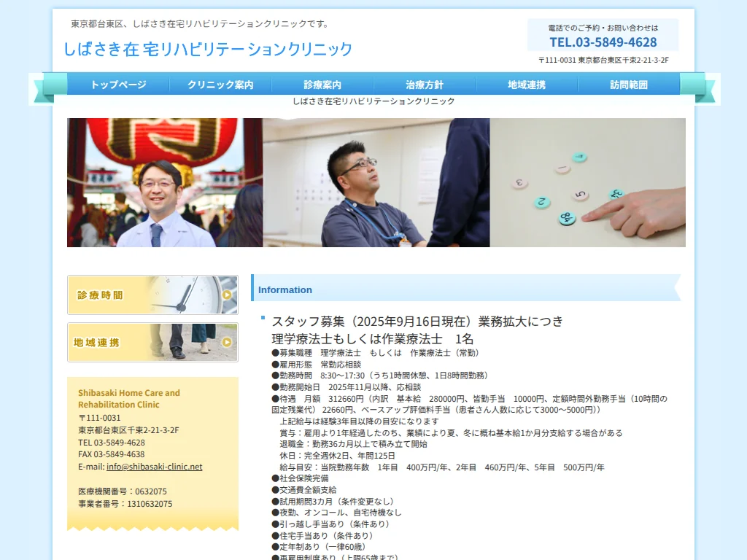This screenshot has height=560, width=747.
Task: Click the arrow icon on 診療時間 banner
Action: coord(227,295)
